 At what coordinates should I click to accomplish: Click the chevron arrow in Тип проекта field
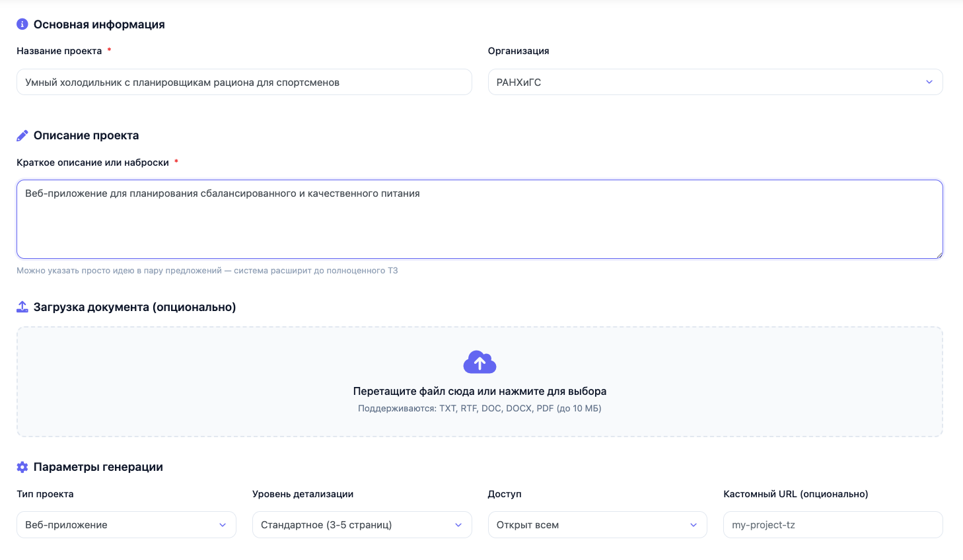coord(223,525)
